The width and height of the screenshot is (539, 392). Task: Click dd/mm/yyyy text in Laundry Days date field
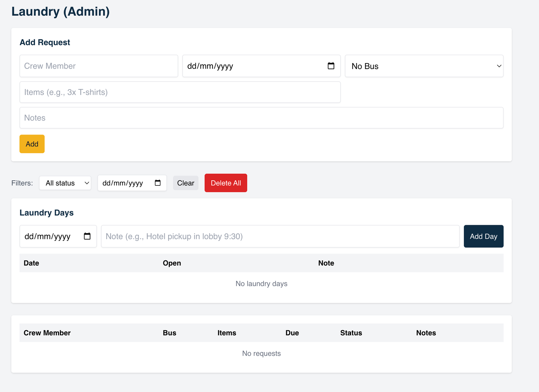tap(47, 236)
